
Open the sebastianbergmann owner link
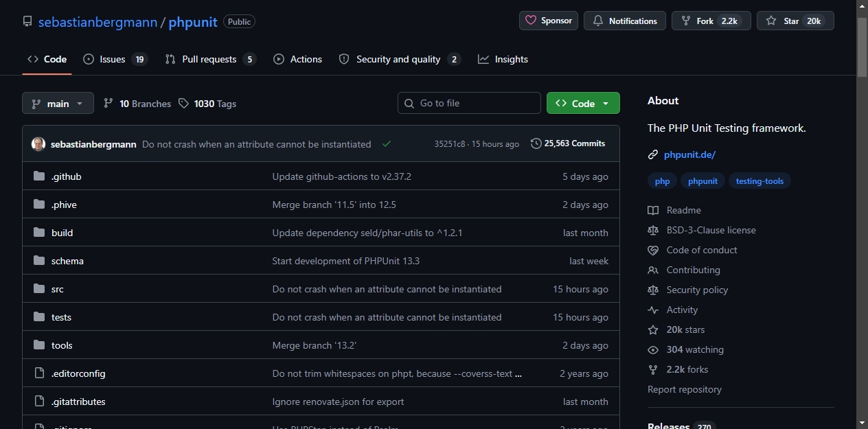coord(98,22)
